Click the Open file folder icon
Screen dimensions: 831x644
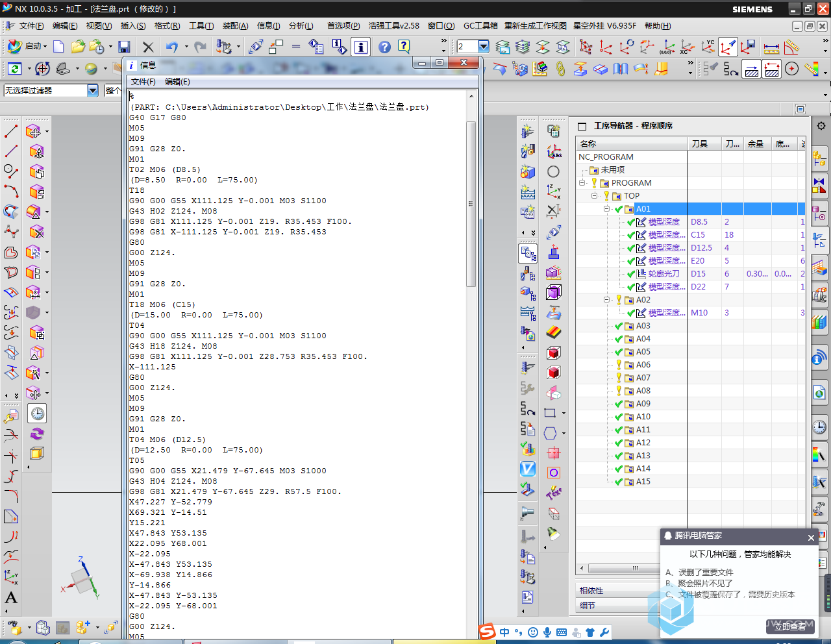point(78,47)
